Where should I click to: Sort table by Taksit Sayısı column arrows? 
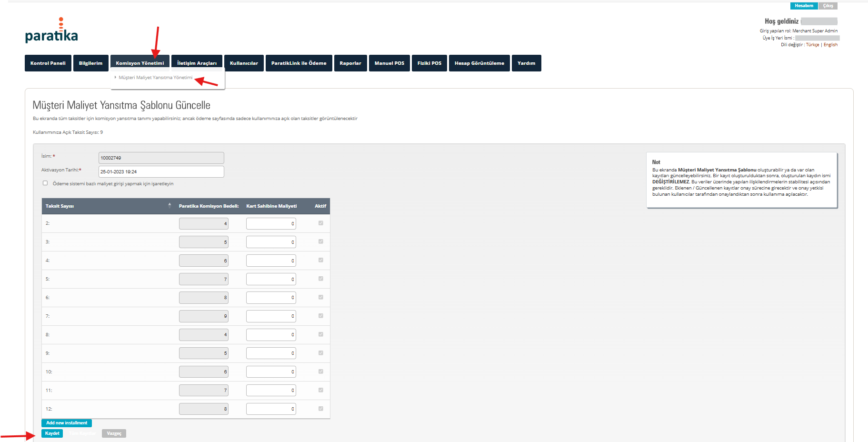click(x=170, y=206)
